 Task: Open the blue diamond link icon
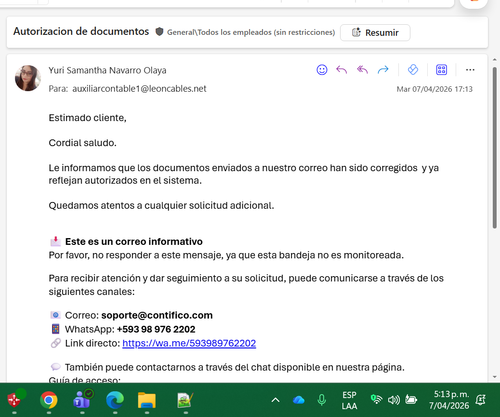[x=413, y=70]
